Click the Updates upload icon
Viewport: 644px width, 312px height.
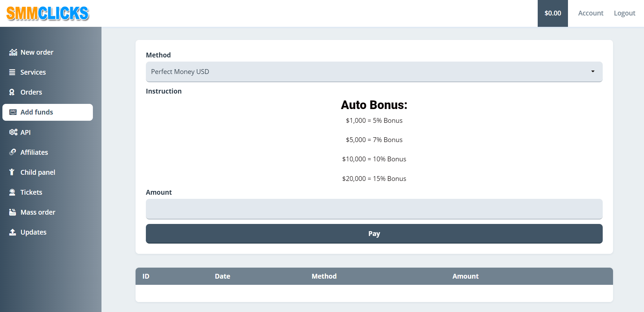13,232
